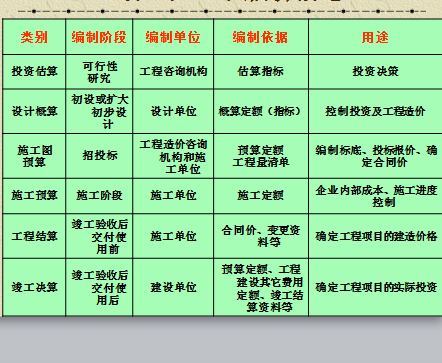Click the cell 竣工决算
Viewport: 442px width, 363px height.
[34, 287]
